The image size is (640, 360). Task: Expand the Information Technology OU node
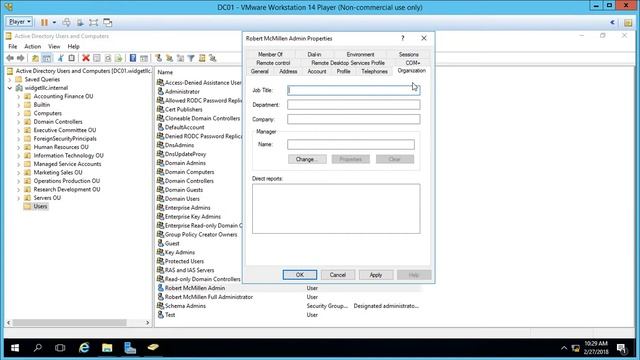(x=18, y=156)
